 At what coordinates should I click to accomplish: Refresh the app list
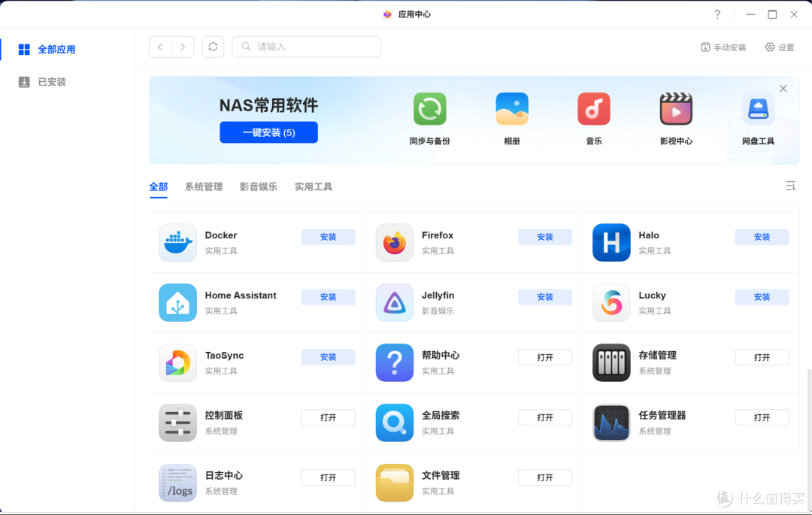point(213,47)
